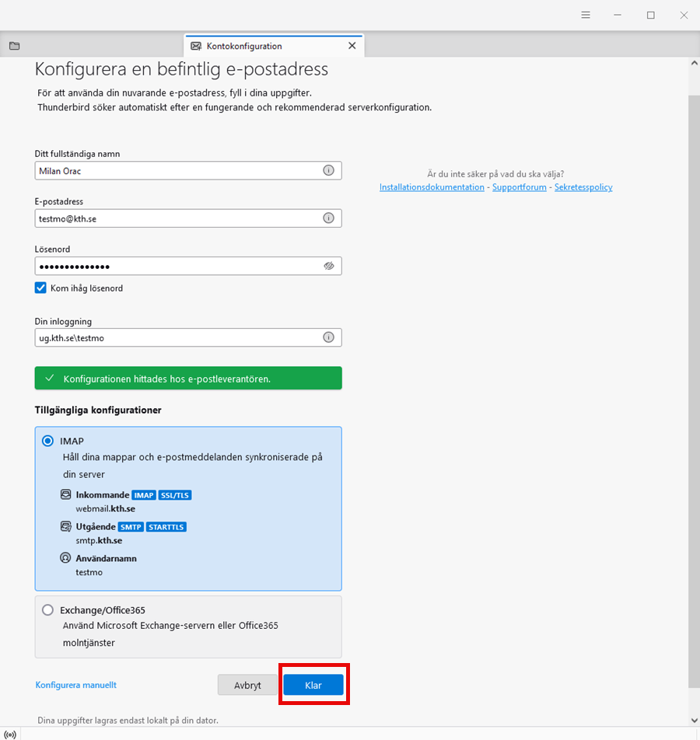Click info icon in e-postadress field

pos(328,218)
